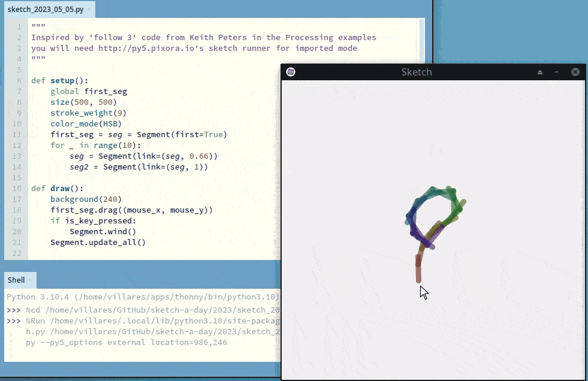Minimize the Sketch window

click(x=557, y=72)
